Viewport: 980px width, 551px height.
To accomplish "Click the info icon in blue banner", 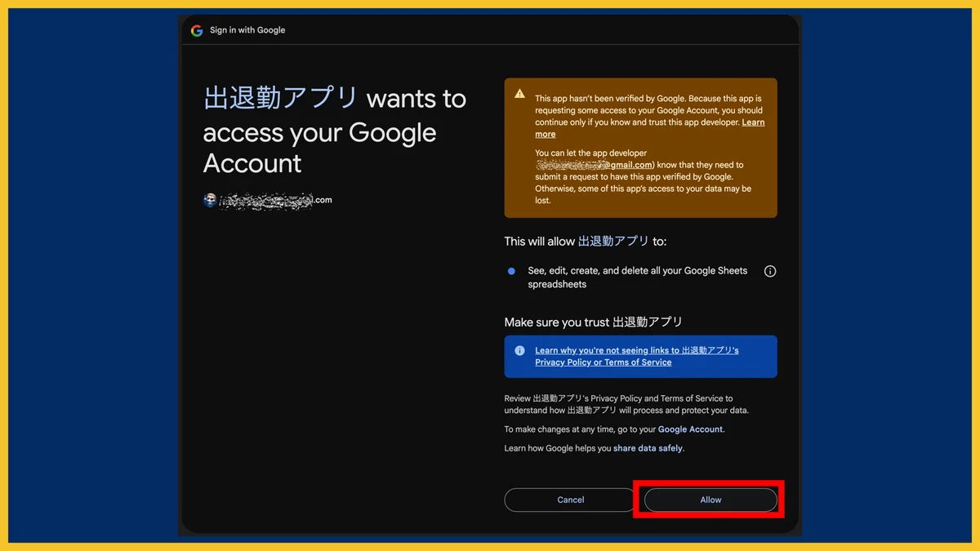I will (519, 350).
